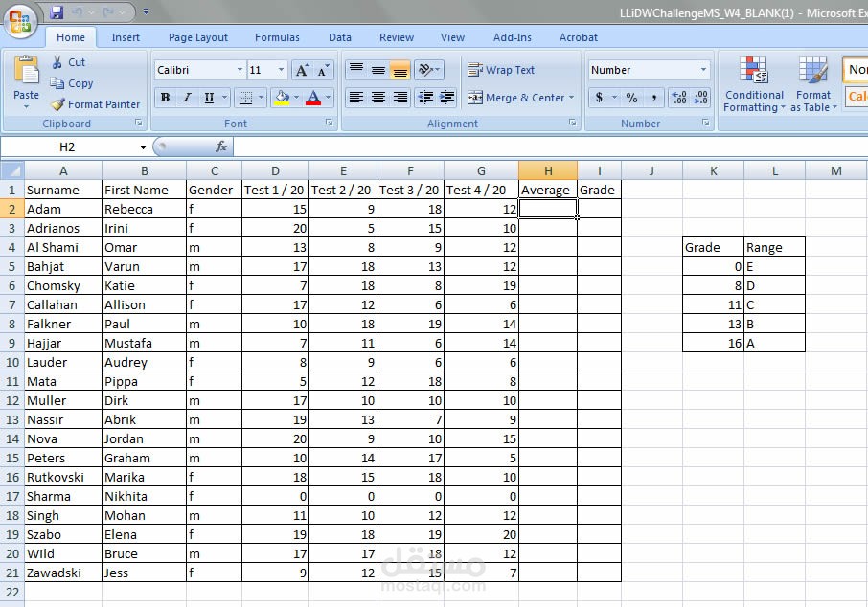
Task: Expand the Font name dropdown
Action: (240, 70)
